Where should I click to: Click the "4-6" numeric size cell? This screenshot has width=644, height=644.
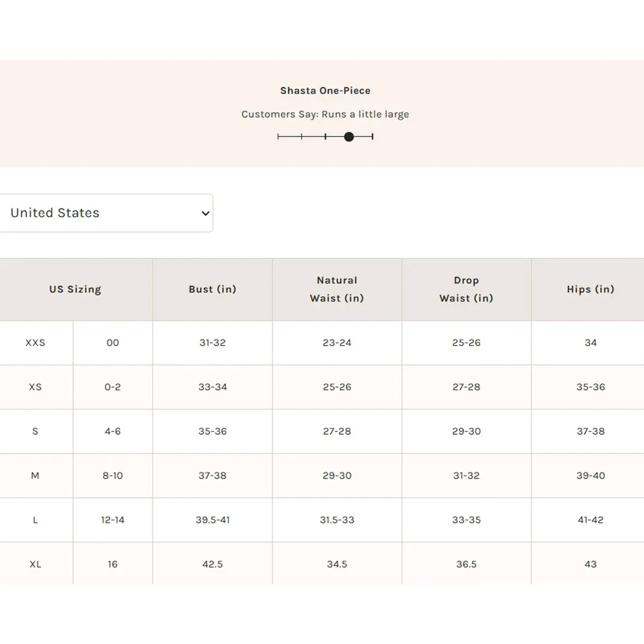(113, 431)
